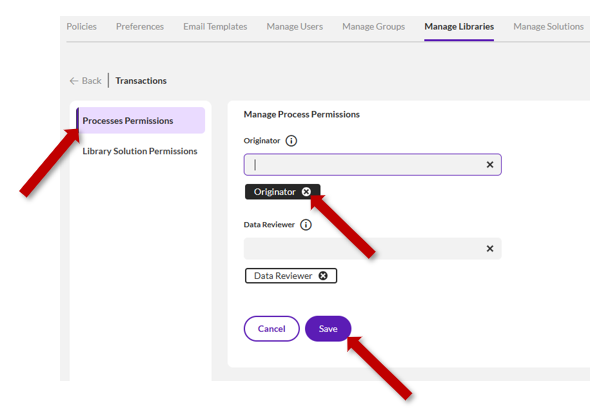Open the Email Templates tab
Screen dimensions: 610x420
click(215, 27)
